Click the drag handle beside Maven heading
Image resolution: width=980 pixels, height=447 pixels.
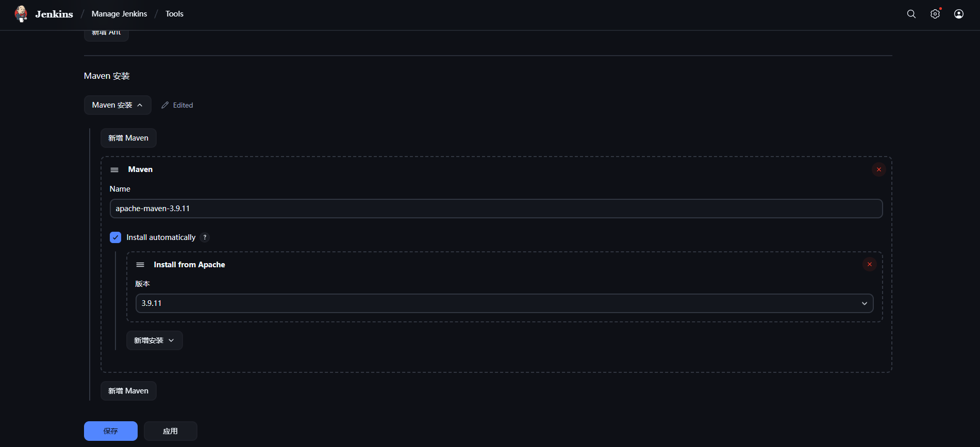click(x=114, y=170)
